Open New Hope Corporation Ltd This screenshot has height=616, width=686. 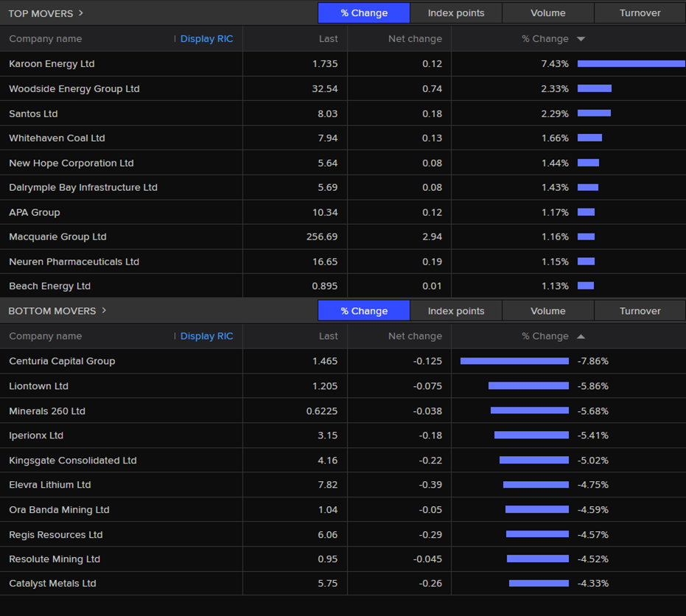tap(71, 163)
